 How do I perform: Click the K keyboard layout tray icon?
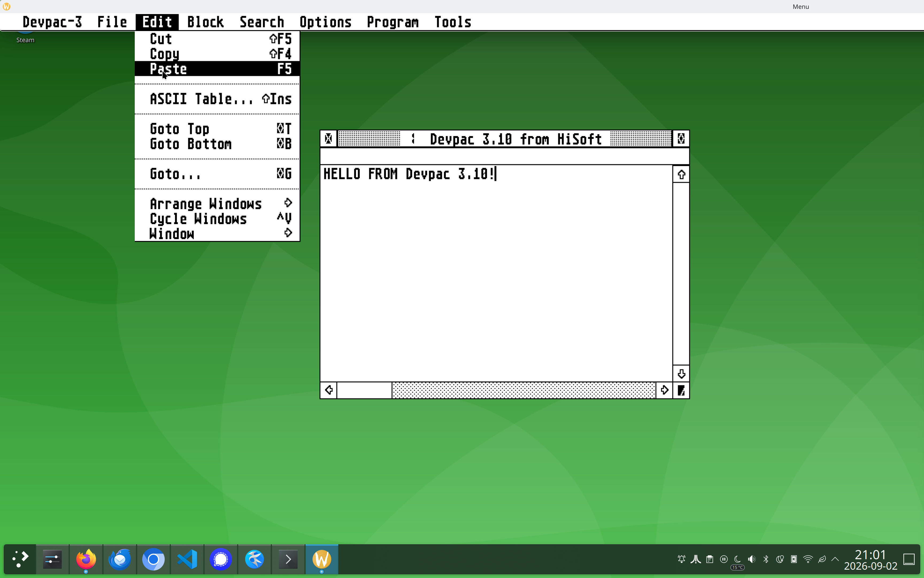794,559
